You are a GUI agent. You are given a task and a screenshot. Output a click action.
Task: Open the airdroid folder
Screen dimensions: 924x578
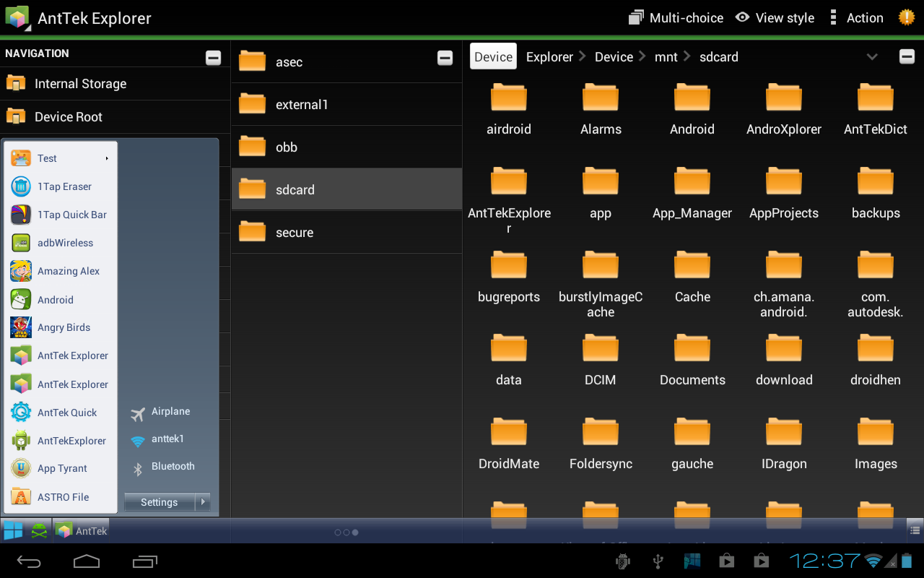(509, 108)
